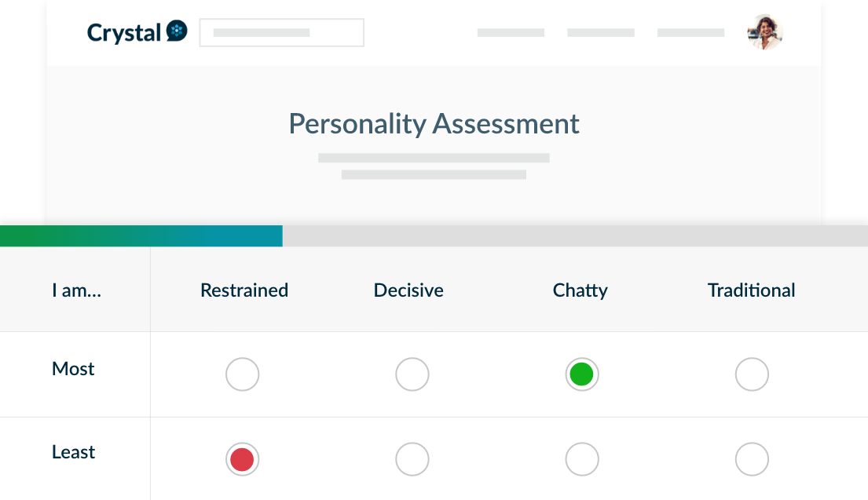This screenshot has height=500, width=868.
Task: Click the unfilled gray part of the progress bar
Action: 575,235
